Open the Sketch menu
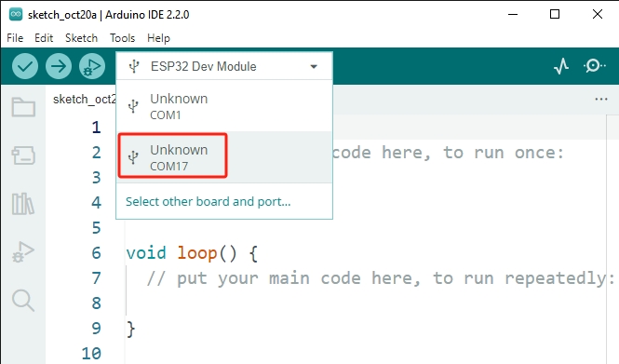This screenshot has height=364, width=619. click(x=81, y=38)
